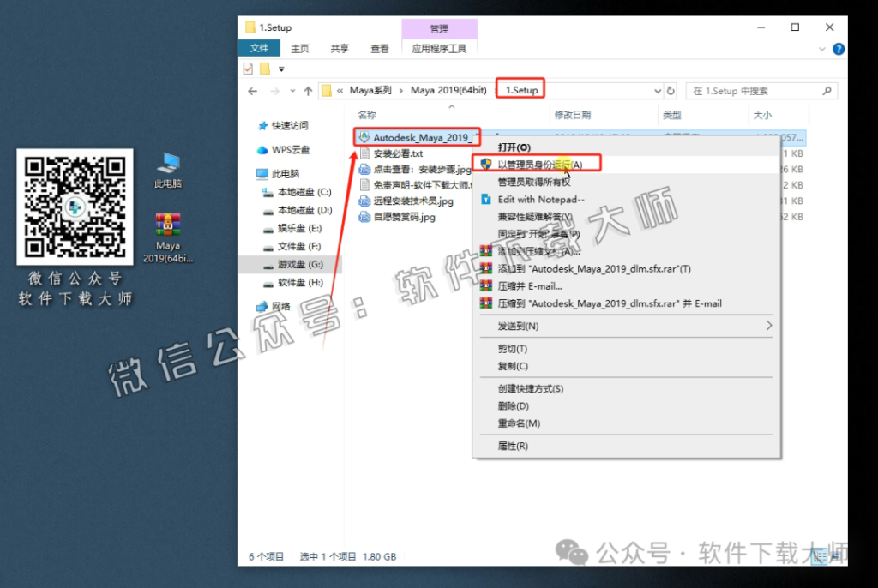Viewport: 878px width, 588px height.
Task: Click the Back navigation arrow
Action: [x=253, y=91]
